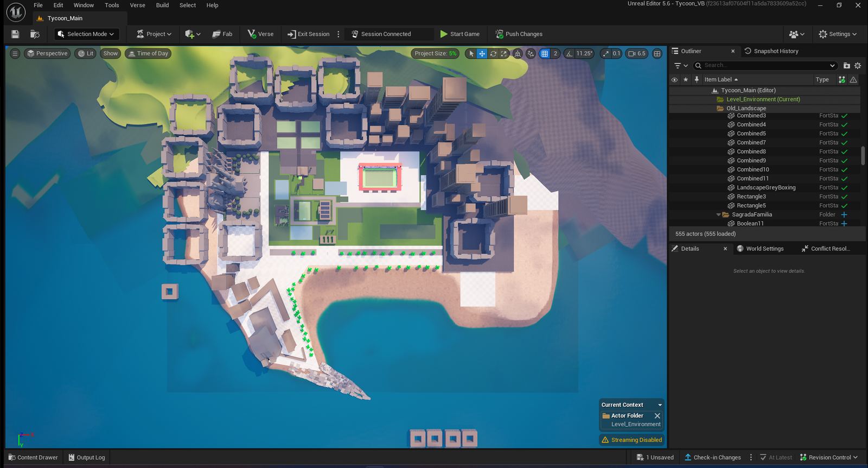
Task: Activate the Scale tool in viewport toolbar
Action: click(x=504, y=54)
